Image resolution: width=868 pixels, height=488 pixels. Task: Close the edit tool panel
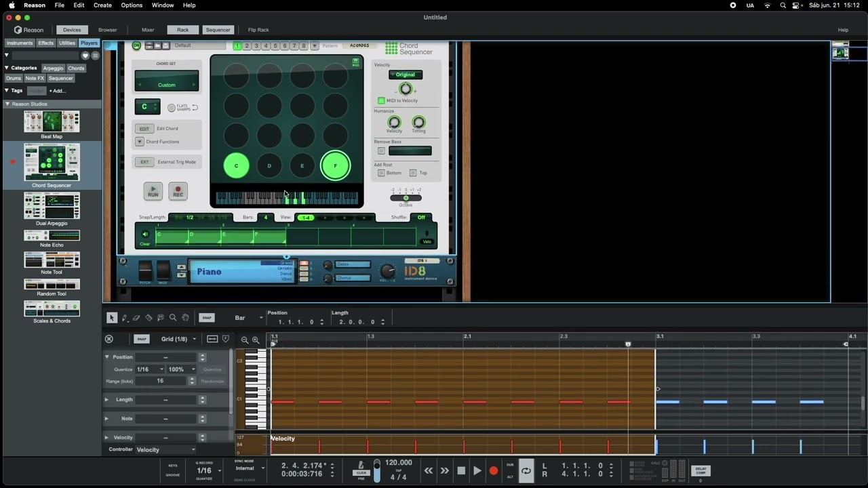click(108, 339)
